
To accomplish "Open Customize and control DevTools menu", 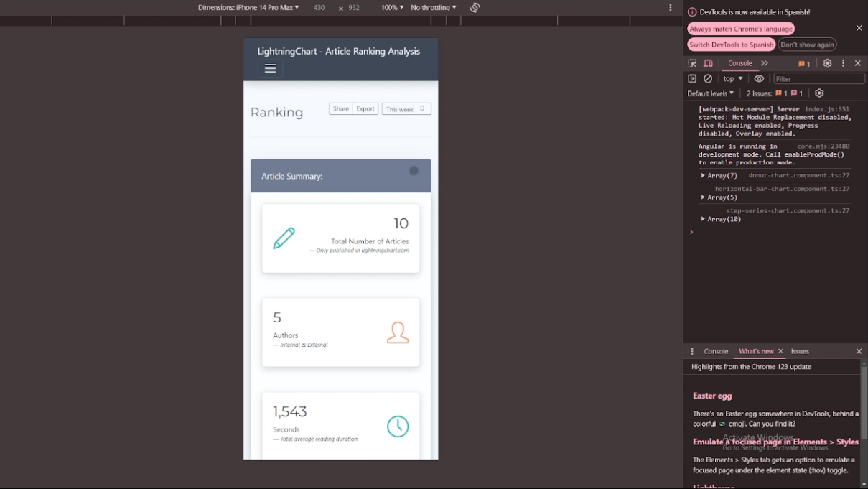I will click(x=844, y=63).
